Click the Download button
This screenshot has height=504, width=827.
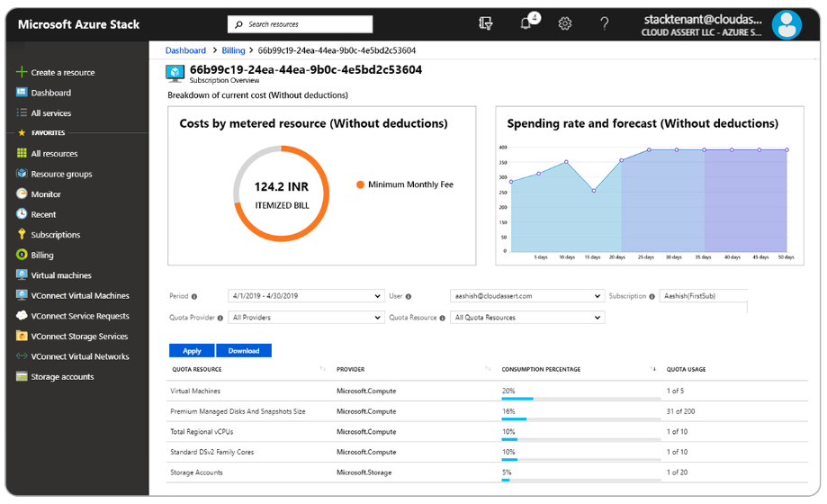244,351
